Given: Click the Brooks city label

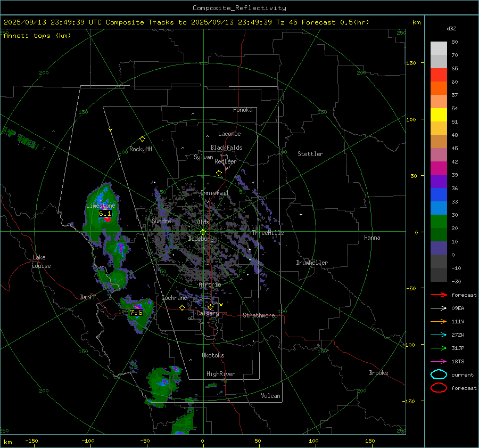Looking at the screenshot, I should pyautogui.click(x=378, y=373).
